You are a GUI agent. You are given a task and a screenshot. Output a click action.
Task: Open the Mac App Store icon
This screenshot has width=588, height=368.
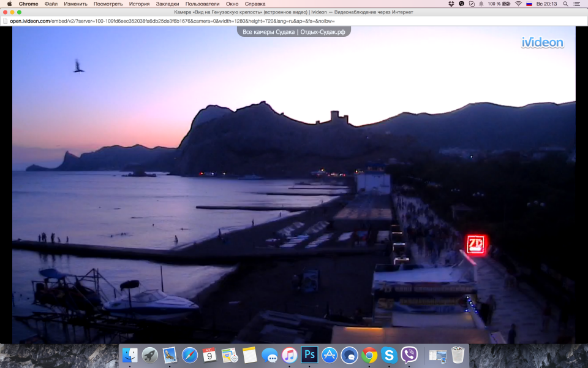tap(330, 355)
